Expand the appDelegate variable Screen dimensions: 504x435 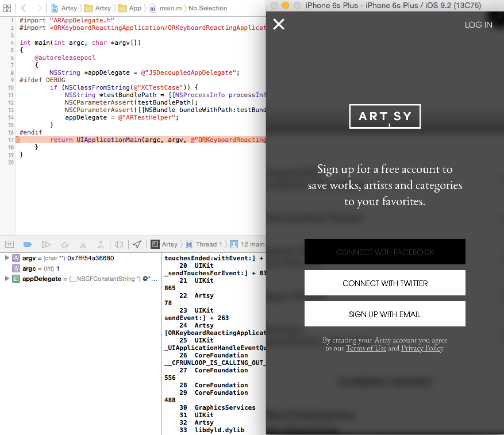(6, 279)
